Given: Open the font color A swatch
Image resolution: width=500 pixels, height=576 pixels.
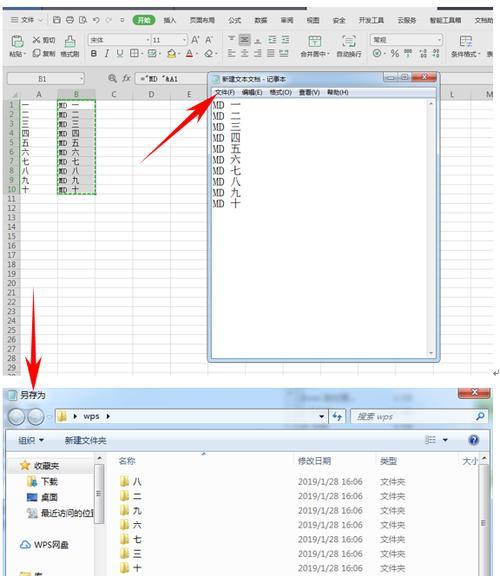Looking at the screenshot, I should [x=189, y=54].
